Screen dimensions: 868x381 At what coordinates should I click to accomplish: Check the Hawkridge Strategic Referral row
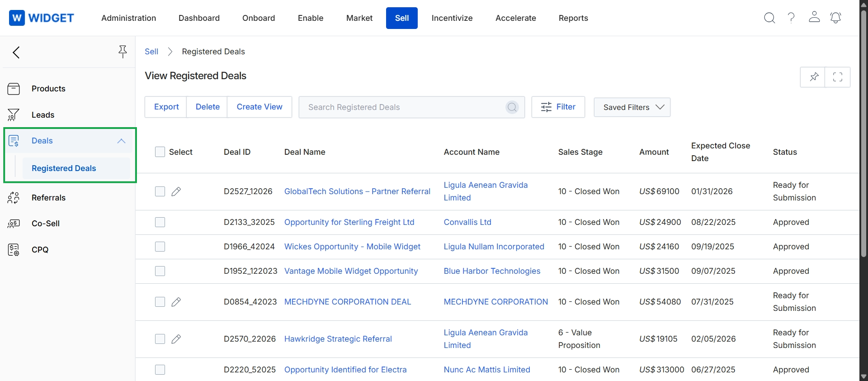coord(160,339)
